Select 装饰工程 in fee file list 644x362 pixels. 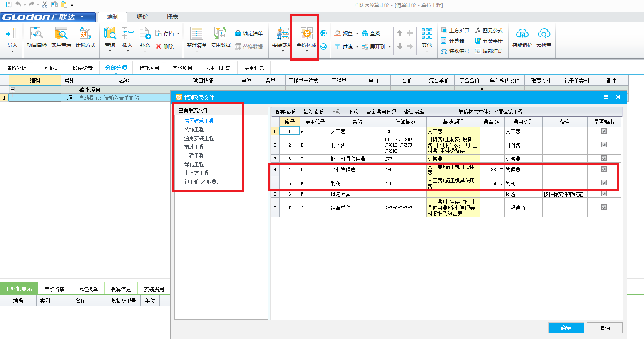(194, 129)
